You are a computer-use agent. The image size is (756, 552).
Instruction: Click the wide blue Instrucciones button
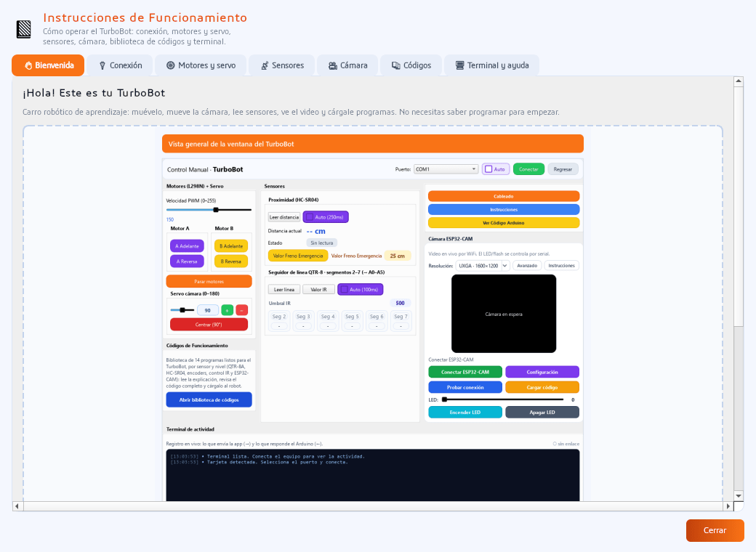coord(504,209)
